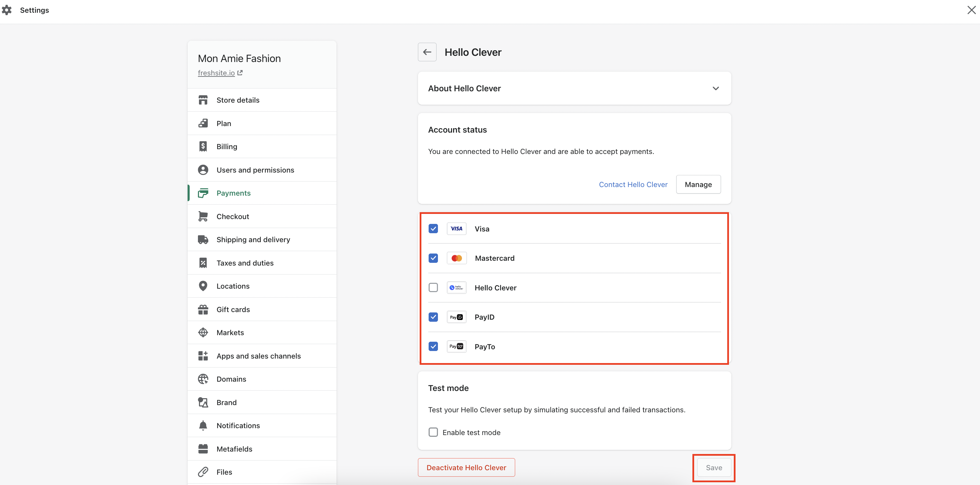Click the external link icon beside freshsite.io

(x=240, y=73)
